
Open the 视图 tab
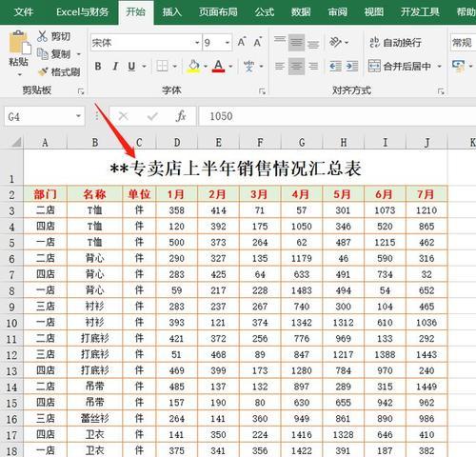374,12
